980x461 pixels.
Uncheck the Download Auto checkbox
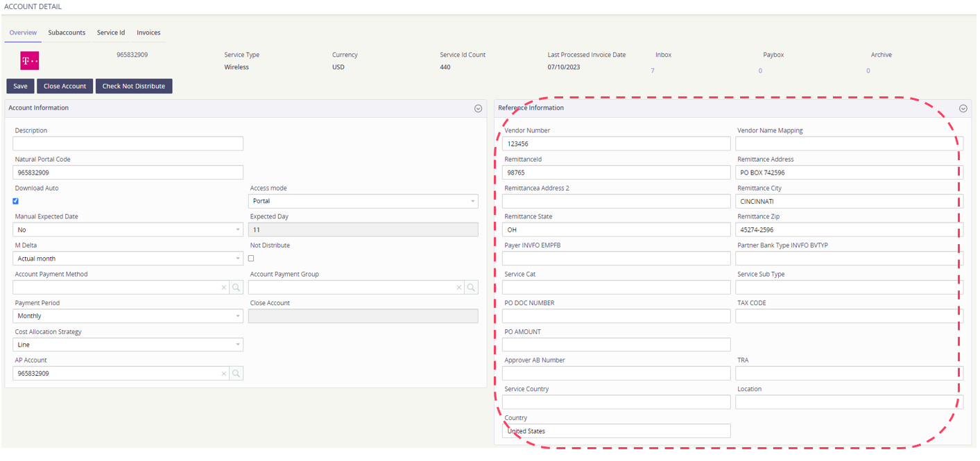tap(16, 201)
